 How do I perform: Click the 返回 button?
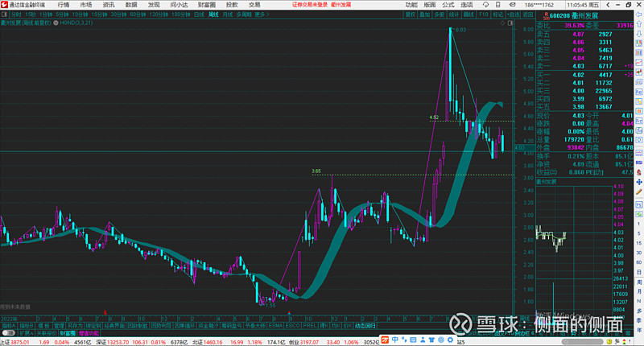528,14
